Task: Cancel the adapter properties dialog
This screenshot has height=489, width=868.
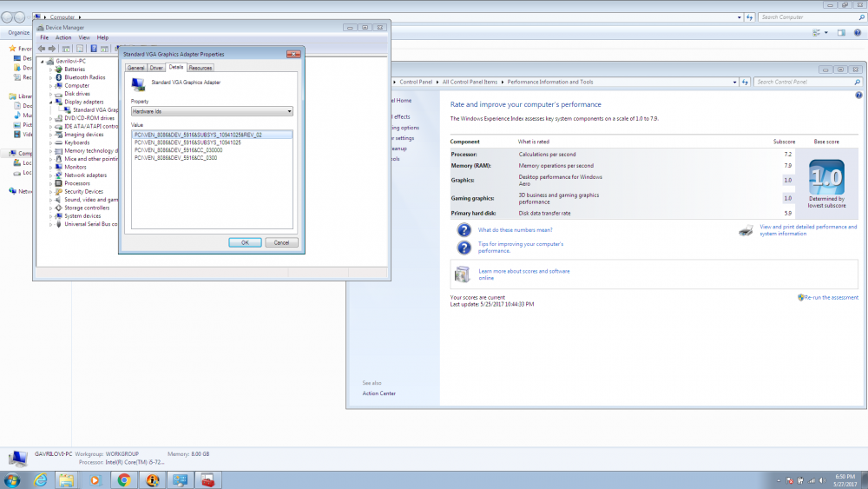Action: pyautogui.click(x=281, y=242)
